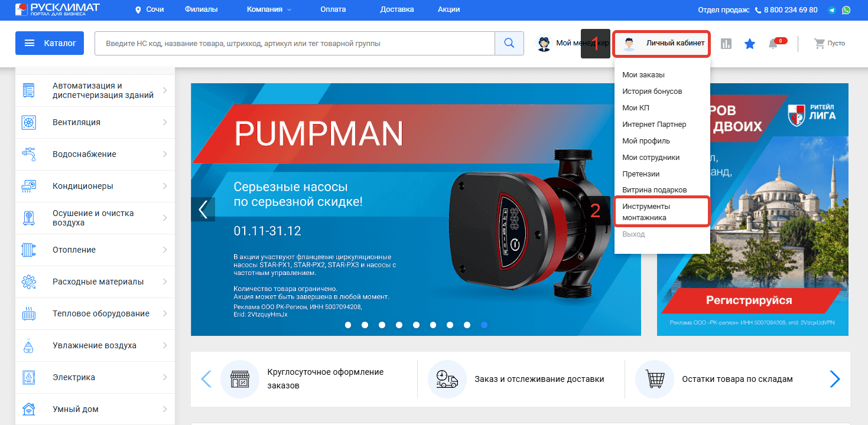Expand the Отопление category chevron
Viewport: 868px width, 425px height.
point(165,250)
